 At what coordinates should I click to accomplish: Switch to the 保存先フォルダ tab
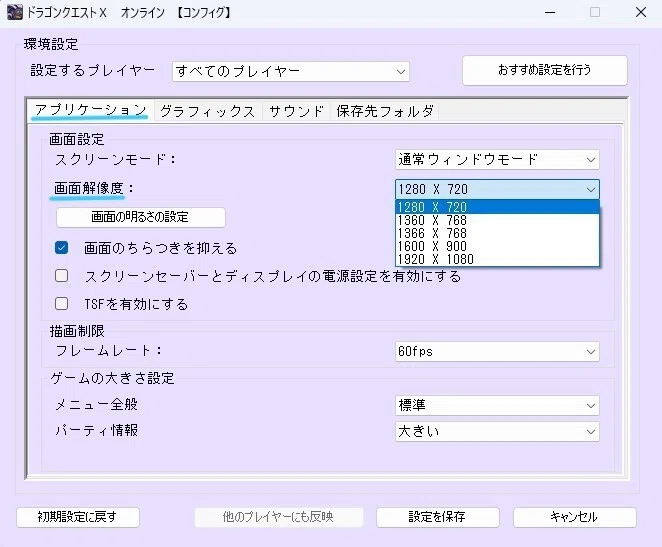385,111
